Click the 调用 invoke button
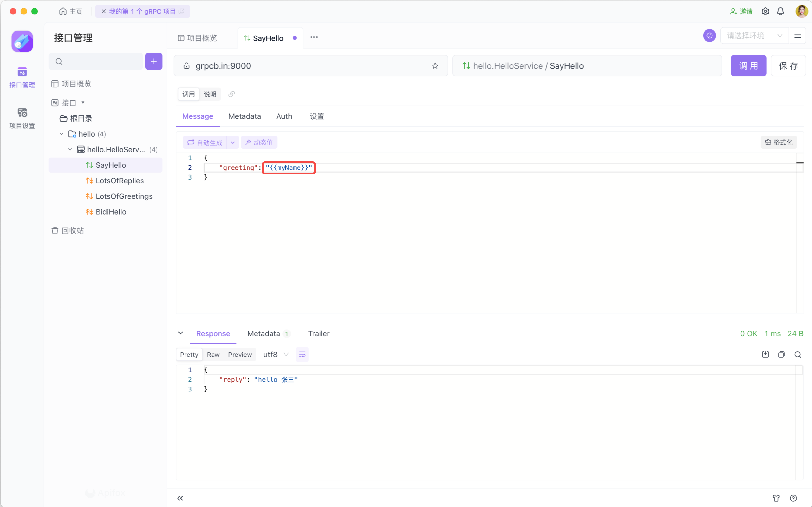The height and width of the screenshot is (507, 812). [748, 66]
